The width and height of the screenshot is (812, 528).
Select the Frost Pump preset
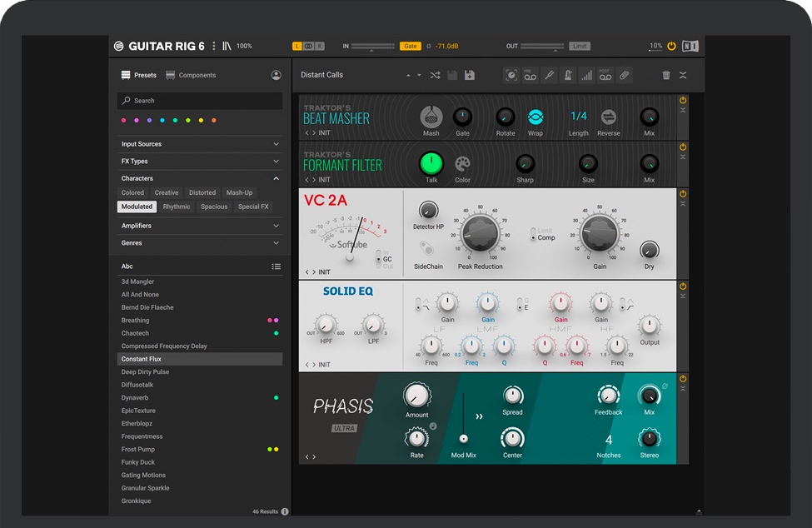[x=138, y=449]
